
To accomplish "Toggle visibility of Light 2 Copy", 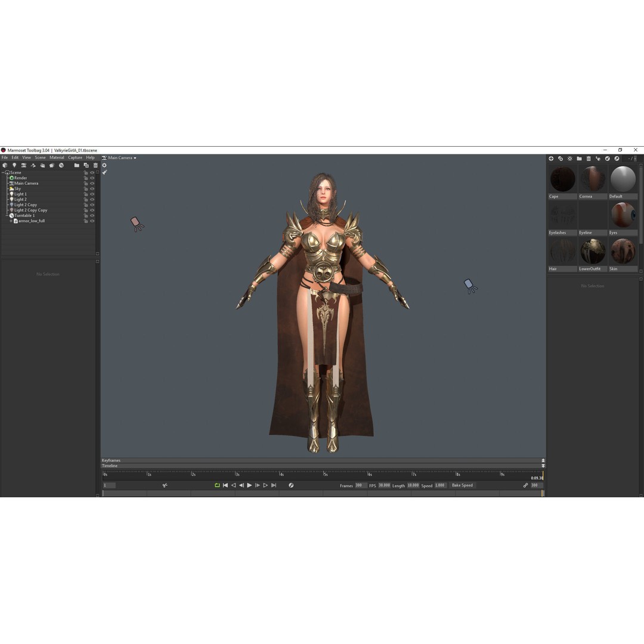I will point(92,205).
